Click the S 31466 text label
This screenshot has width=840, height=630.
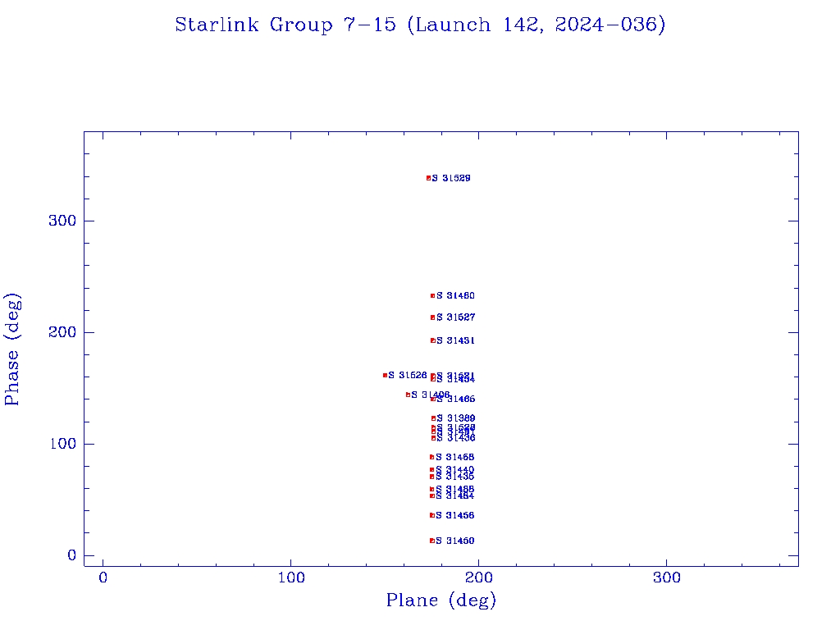pyautogui.click(x=455, y=399)
